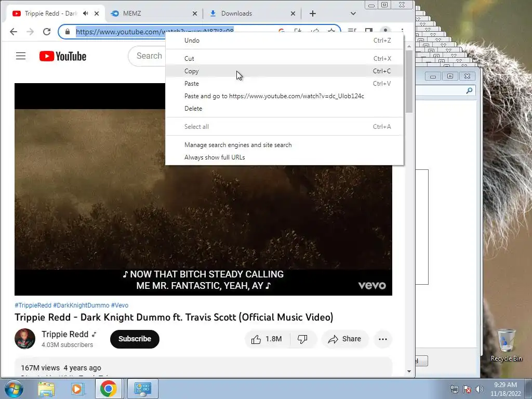Open Chrome's three-dot menu
Screen dimensions: 532x399
point(402,31)
